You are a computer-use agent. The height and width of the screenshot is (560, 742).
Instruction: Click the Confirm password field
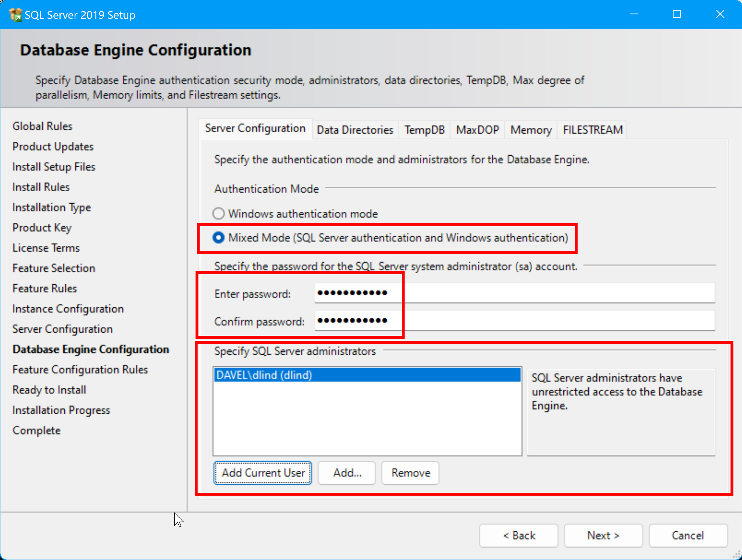(515, 320)
